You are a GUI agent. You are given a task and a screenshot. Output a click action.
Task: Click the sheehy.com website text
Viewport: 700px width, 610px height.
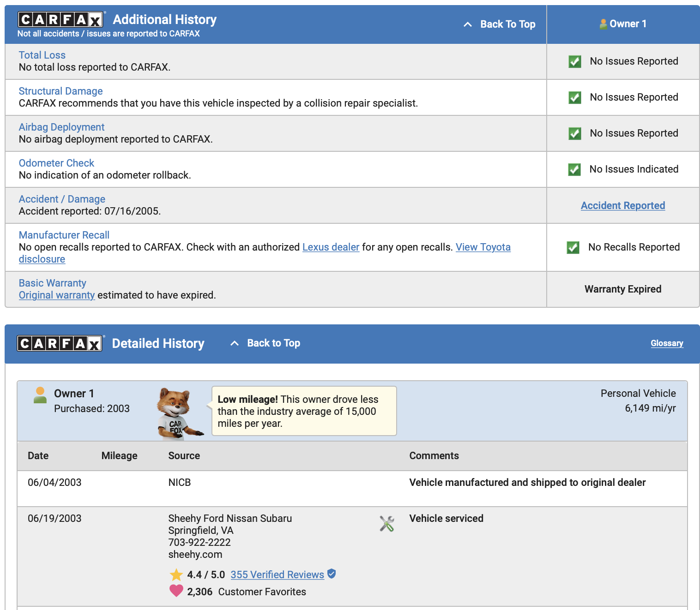point(195,554)
